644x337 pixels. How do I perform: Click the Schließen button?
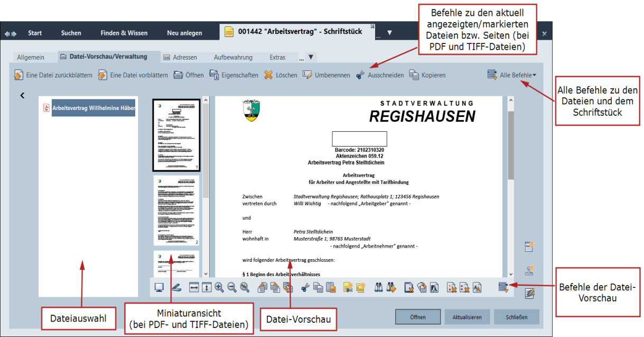(x=517, y=317)
